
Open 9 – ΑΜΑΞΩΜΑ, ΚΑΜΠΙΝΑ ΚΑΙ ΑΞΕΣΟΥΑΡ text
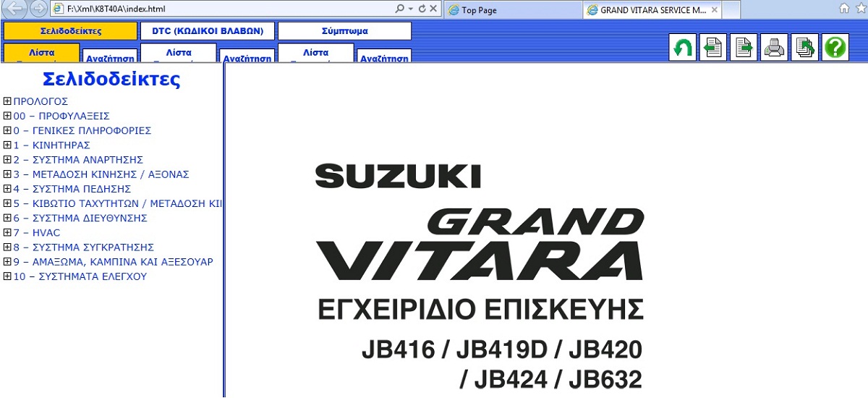pyautogui.click(x=113, y=261)
